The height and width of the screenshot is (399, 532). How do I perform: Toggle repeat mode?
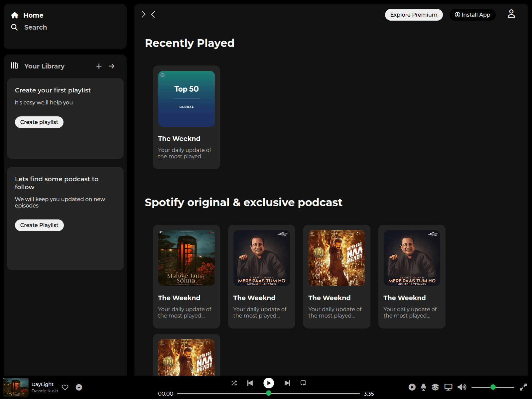[x=303, y=383]
